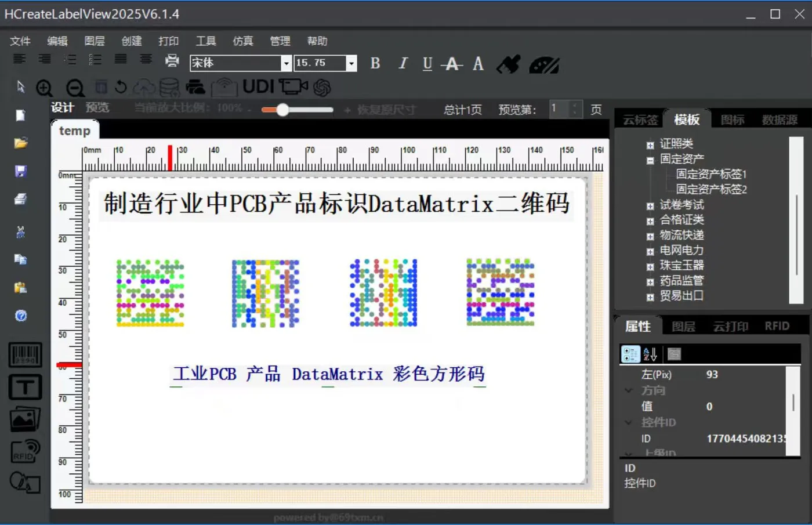The image size is (812, 525).
Task: Open the 云标签 tab
Action: (640, 120)
